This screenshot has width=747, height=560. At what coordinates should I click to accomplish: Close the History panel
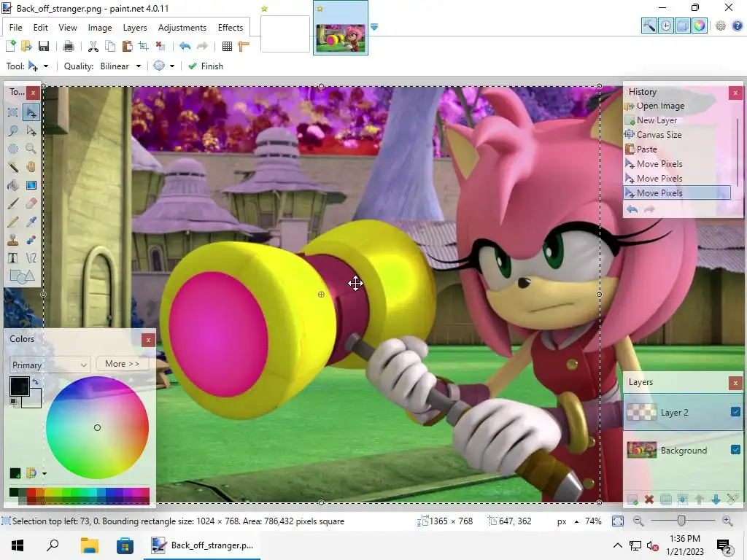[x=735, y=93]
